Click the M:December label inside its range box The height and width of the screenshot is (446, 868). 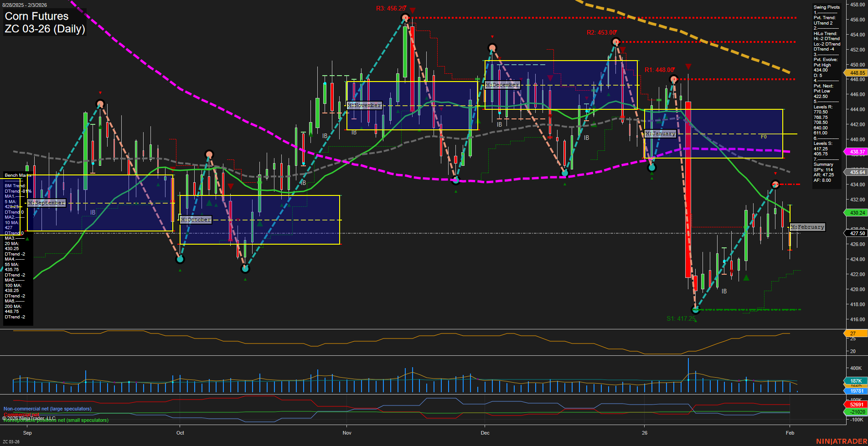pos(503,85)
